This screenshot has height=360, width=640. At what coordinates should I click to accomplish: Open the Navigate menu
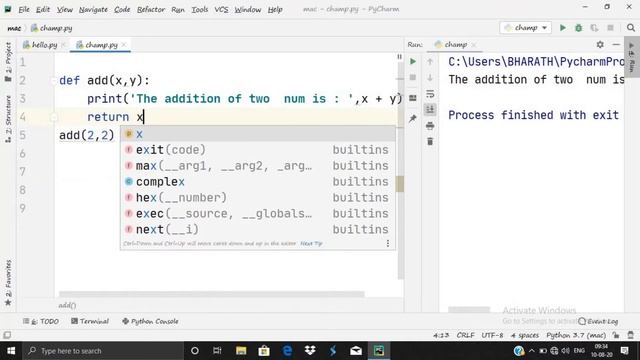point(93,9)
